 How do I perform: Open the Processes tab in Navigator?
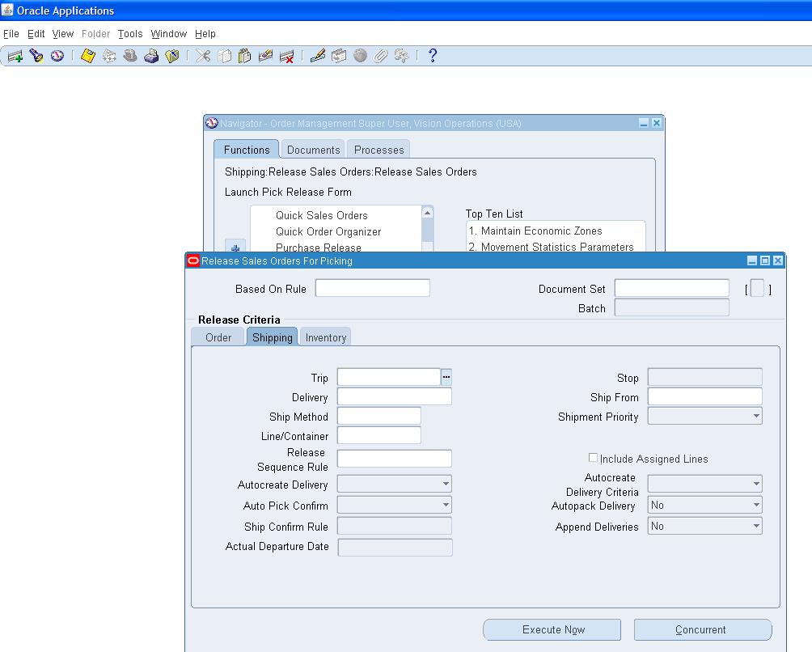pyautogui.click(x=379, y=150)
